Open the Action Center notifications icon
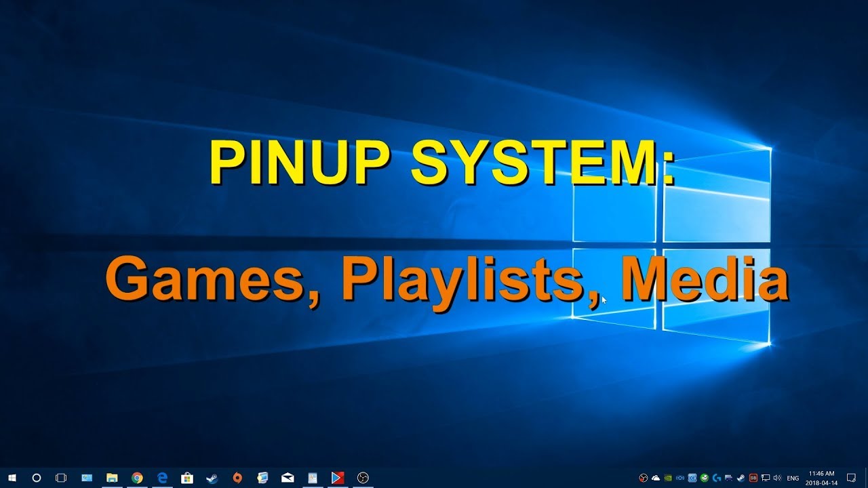This screenshot has height=488, width=868. (851, 478)
